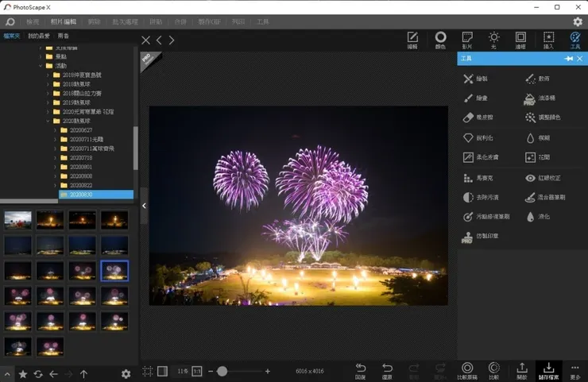Select the first thumbnail in the photo grid
588x382 pixels.
[17, 219]
